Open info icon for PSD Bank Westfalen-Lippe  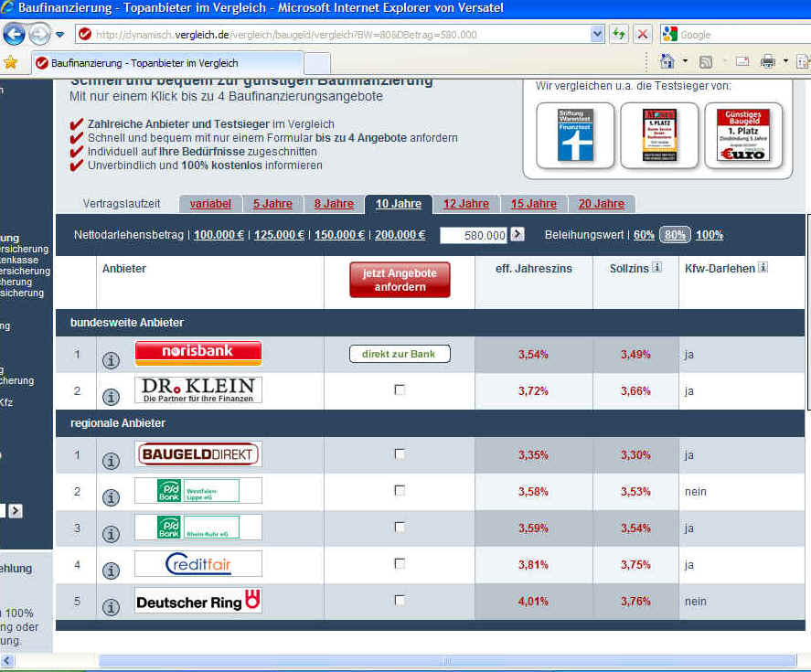111,497
